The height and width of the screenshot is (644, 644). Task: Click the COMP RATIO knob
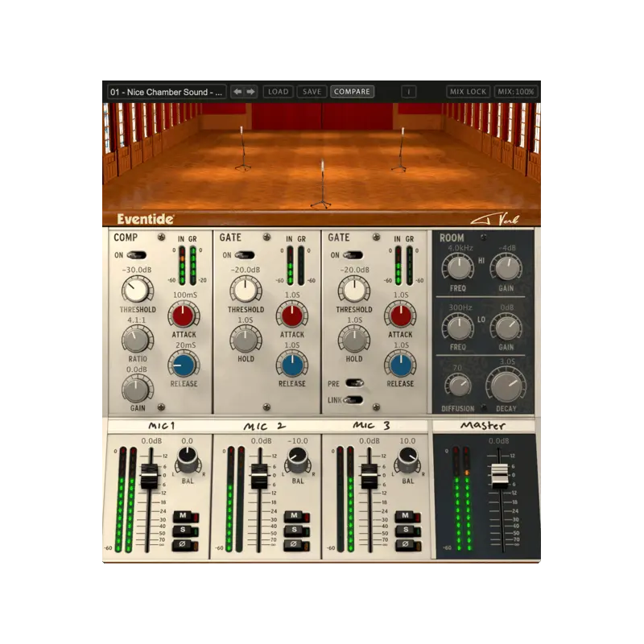[x=137, y=340]
